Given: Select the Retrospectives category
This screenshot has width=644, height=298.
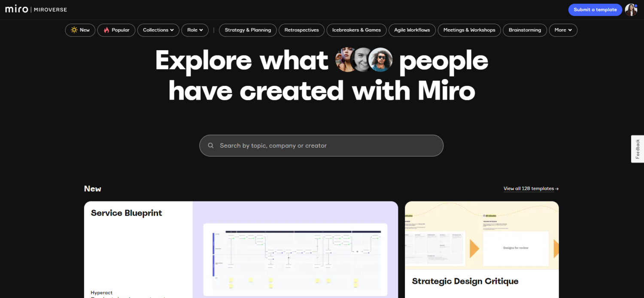Looking at the screenshot, I should point(301,30).
